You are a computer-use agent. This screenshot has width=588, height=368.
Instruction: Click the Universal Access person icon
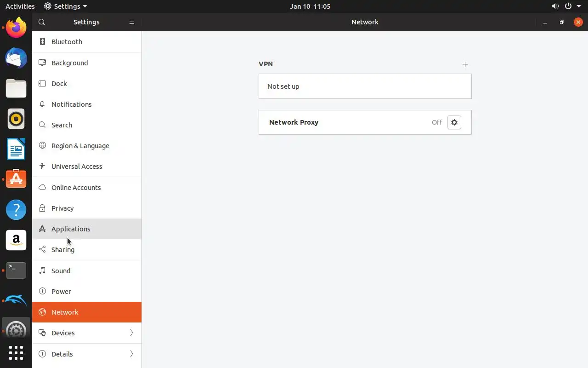click(x=42, y=166)
